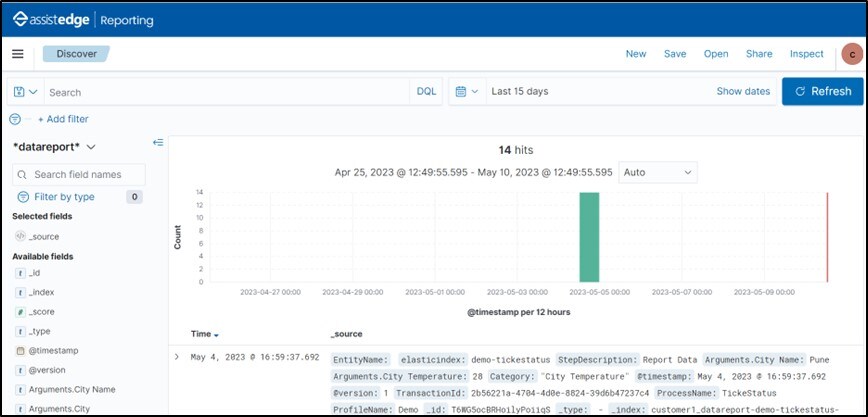Focus the Search field names input
Viewport: 868px width, 417px height.
point(79,174)
